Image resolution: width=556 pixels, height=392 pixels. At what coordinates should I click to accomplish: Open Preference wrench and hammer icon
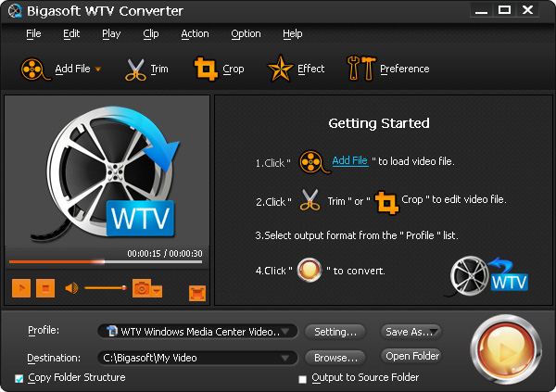click(361, 68)
